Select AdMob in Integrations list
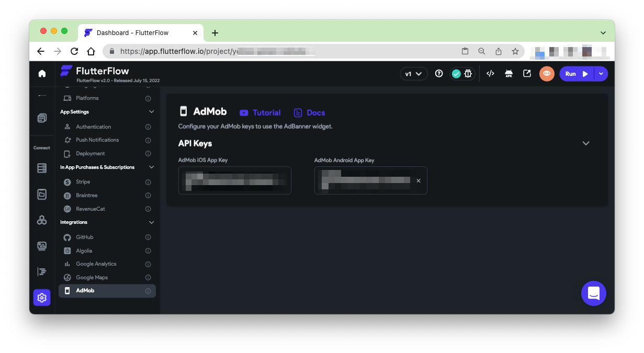This screenshot has height=353, width=644. (107, 291)
